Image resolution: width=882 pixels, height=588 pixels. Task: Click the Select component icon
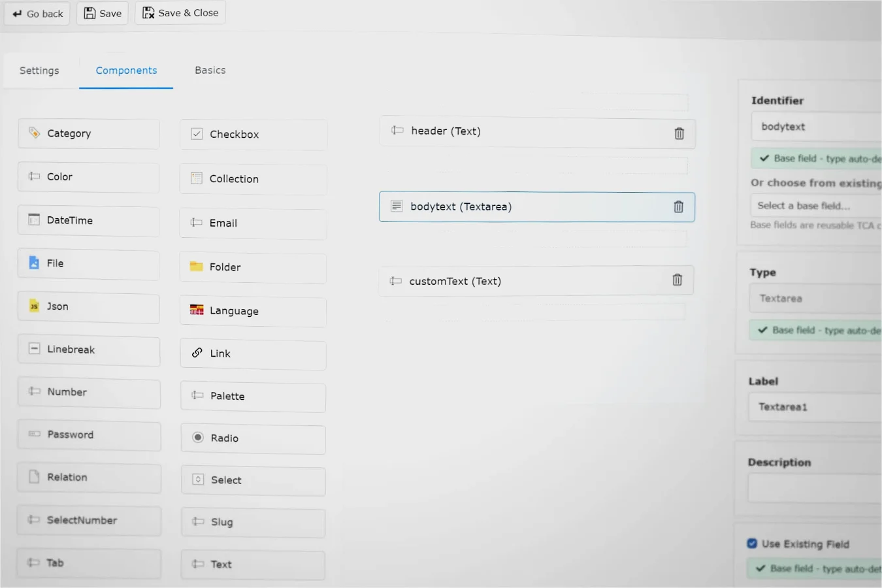198,480
